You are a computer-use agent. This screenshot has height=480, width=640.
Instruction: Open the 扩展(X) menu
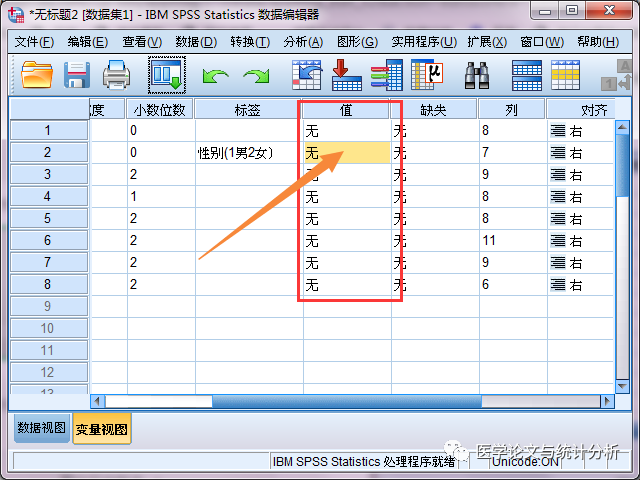coord(487,42)
